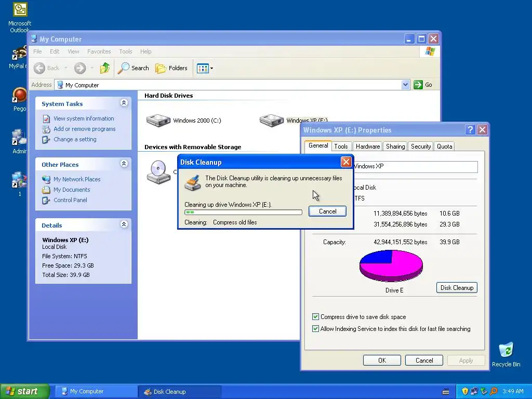Open the Help menu
Viewport: 532px width, 399px height.
pos(146,51)
